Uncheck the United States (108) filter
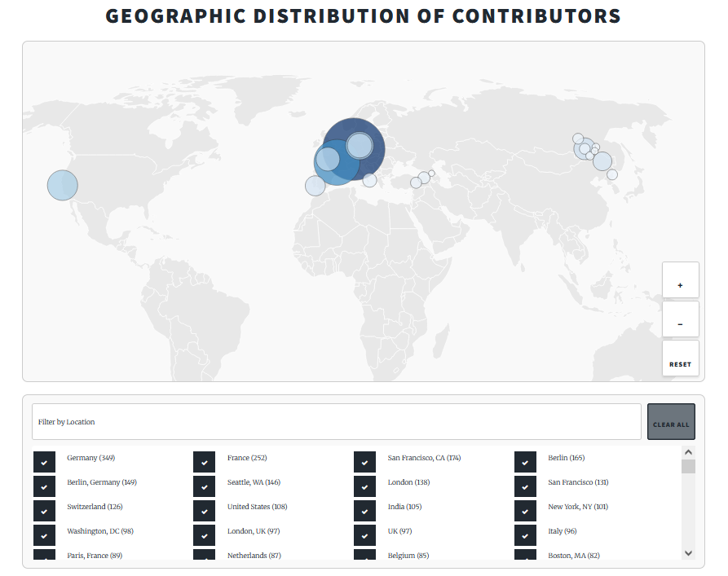 tap(205, 510)
